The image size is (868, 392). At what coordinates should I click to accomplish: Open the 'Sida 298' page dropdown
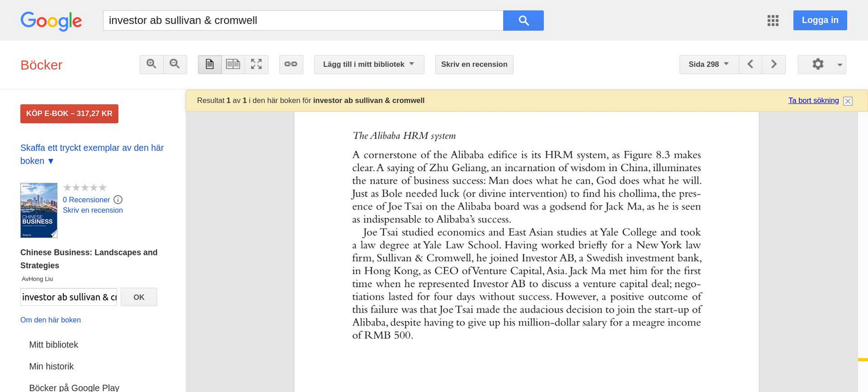pos(708,64)
